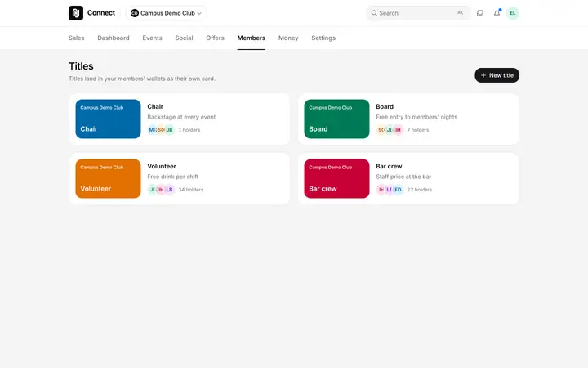Open the Offers tab
The width and height of the screenshot is (588, 368).
tap(215, 38)
